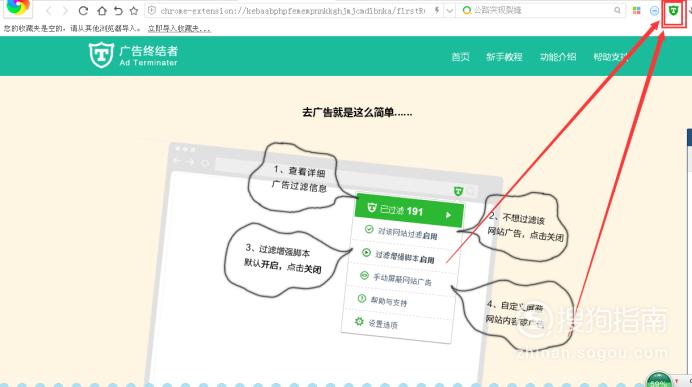
Task: Open the home page icon
Action: pos(102,10)
